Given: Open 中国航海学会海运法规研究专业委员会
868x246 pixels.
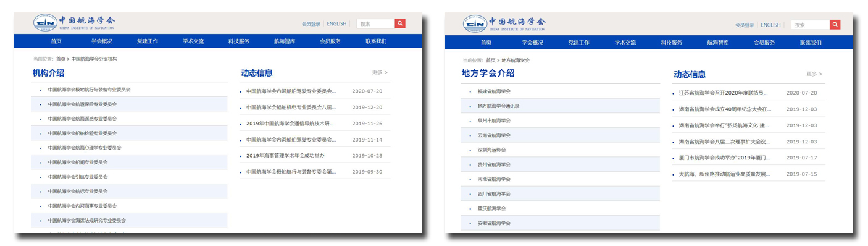Looking at the screenshot, I should click(87, 220).
